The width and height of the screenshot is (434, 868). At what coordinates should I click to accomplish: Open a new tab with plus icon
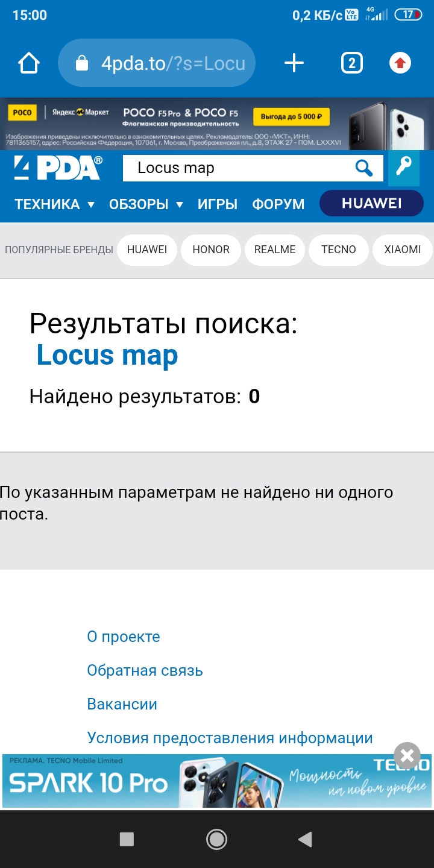point(294,63)
